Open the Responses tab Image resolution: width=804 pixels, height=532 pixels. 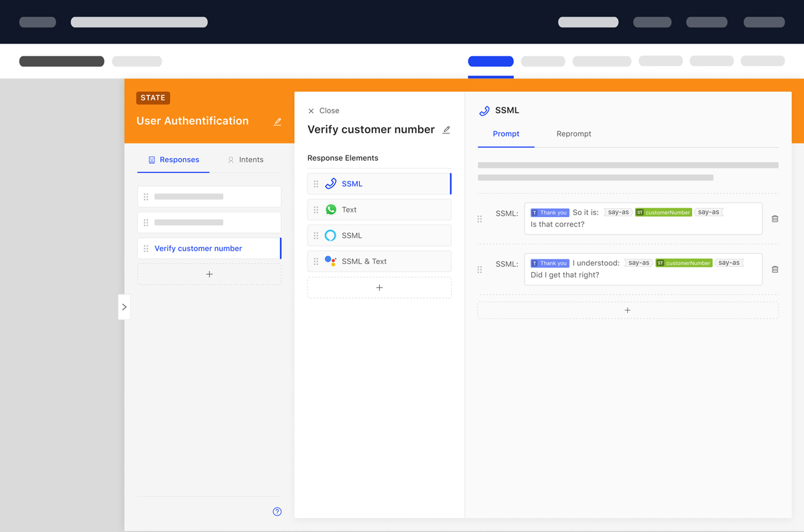(174, 159)
